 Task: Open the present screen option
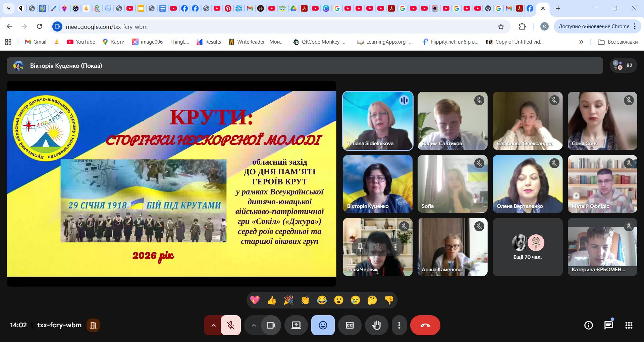(296, 325)
